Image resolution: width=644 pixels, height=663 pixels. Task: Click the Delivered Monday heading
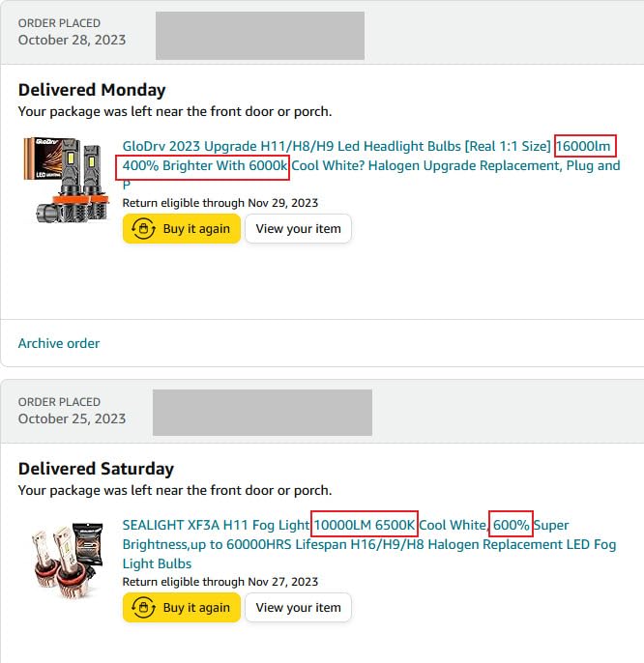pos(92,90)
